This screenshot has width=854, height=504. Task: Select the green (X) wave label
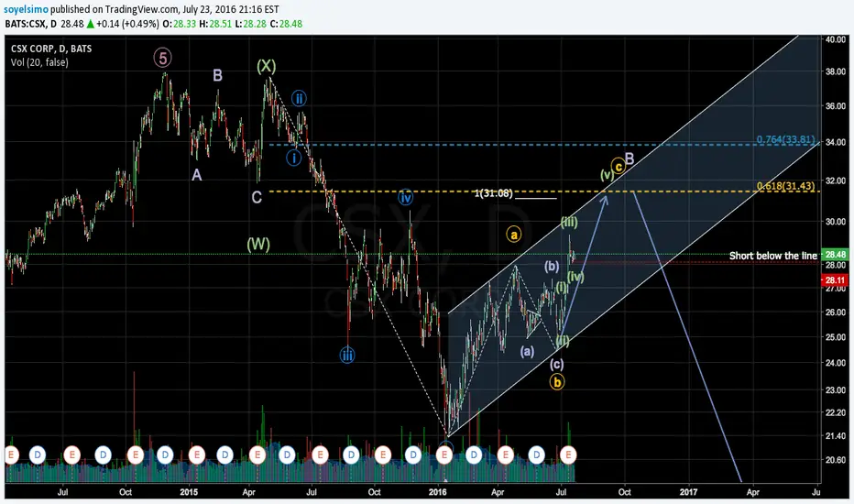(267, 67)
